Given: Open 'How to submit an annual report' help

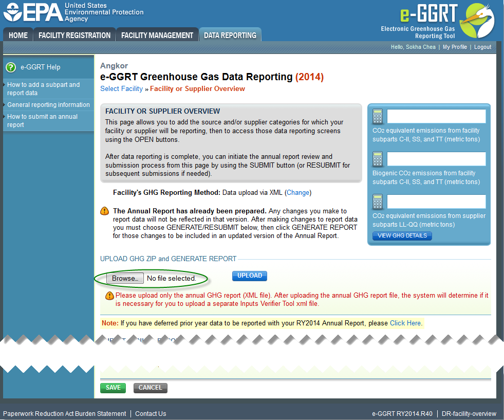Looking at the screenshot, I should click(x=43, y=121).
